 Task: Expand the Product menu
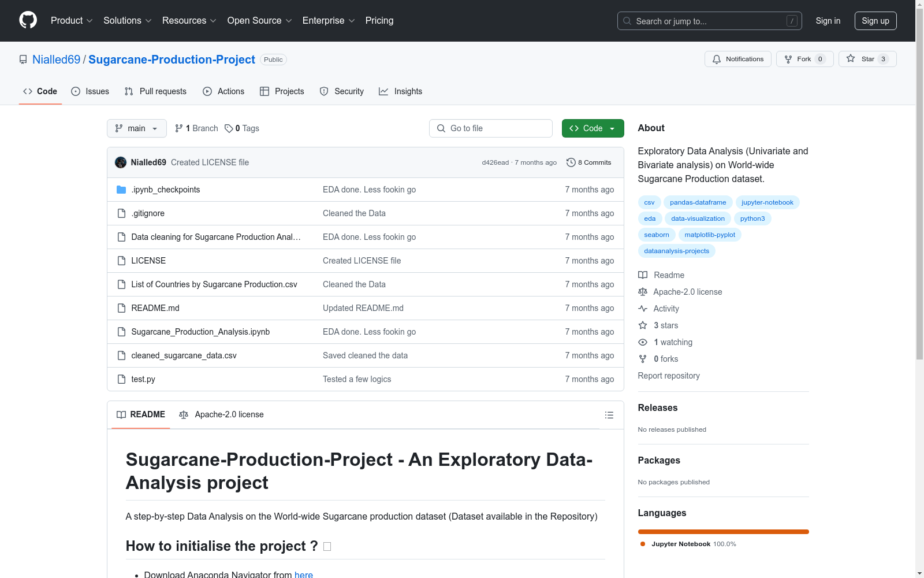(72, 21)
